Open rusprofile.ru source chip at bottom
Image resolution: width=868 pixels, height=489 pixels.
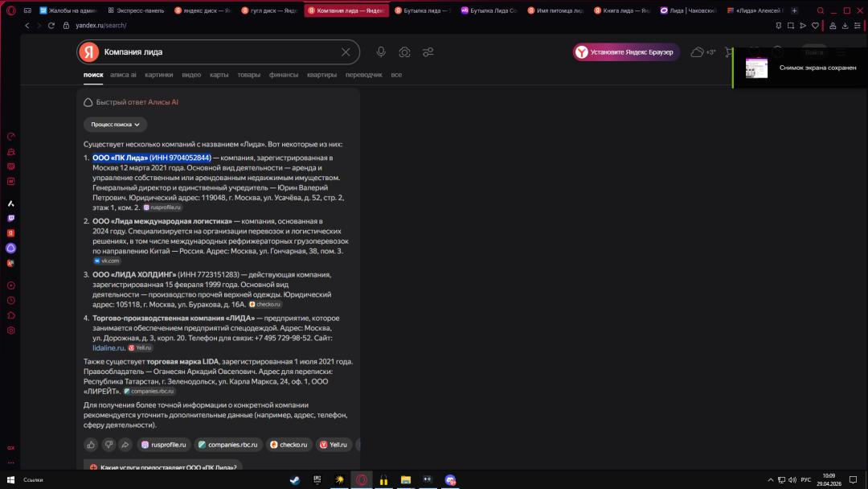click(x=164, y=445)
